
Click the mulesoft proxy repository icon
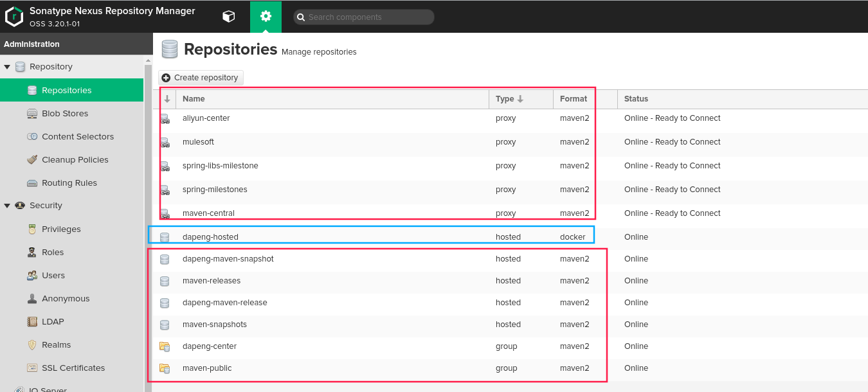(165, 143)
